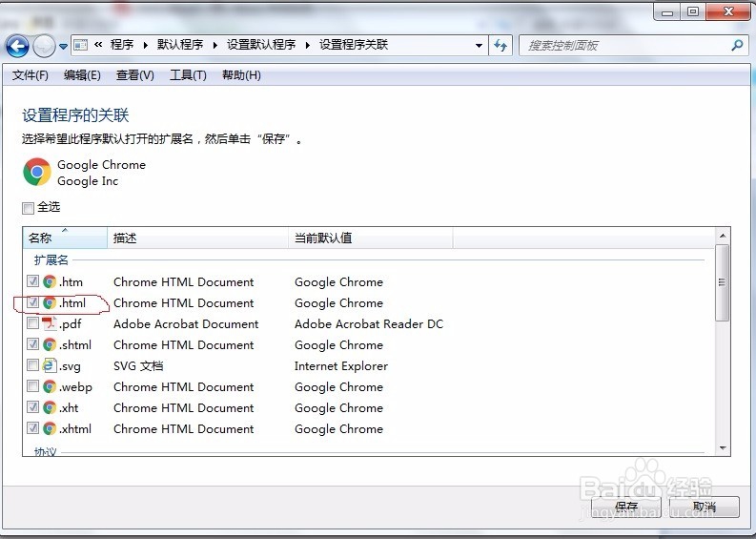Click the Adobe PDF icon in .pdf row
This screenshot has width=756, height=539.
[x=50, y=323]
